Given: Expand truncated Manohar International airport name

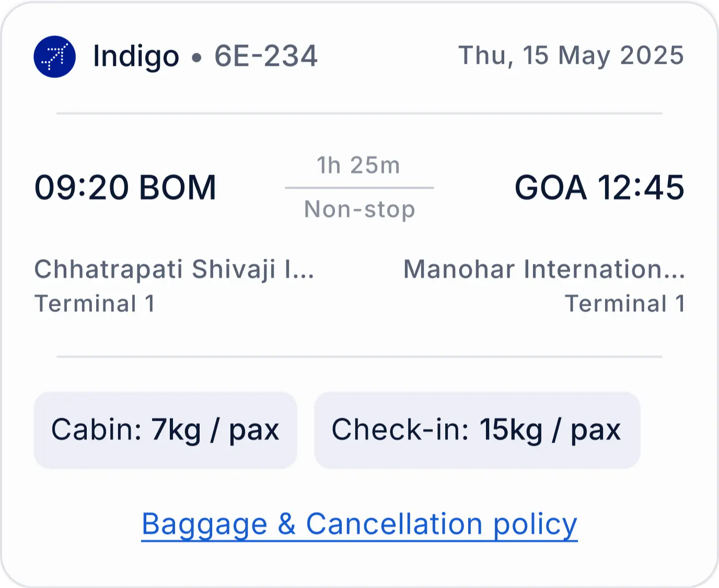Looking at the screenshot, I should (x=544, y=270).
